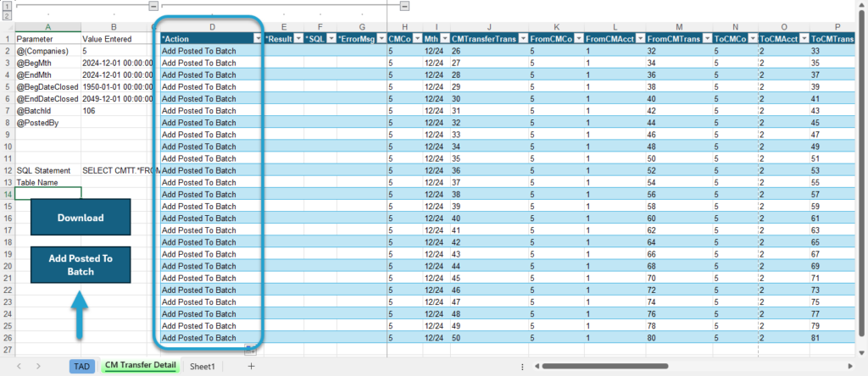Add a new sheet with plus icon
This screenshot has width=868, height=376.
click(251, 366)
